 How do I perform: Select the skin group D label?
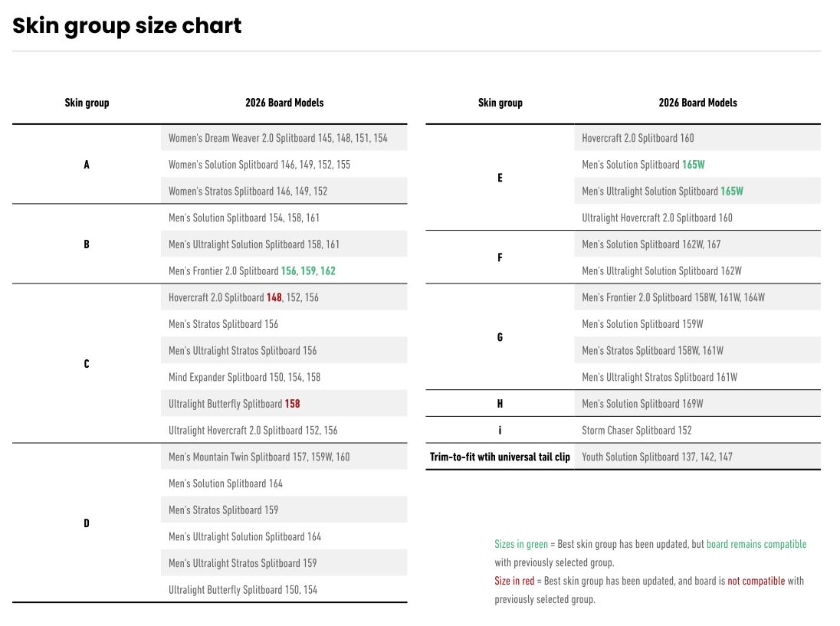pyautogui.click(x=87, y=523)
